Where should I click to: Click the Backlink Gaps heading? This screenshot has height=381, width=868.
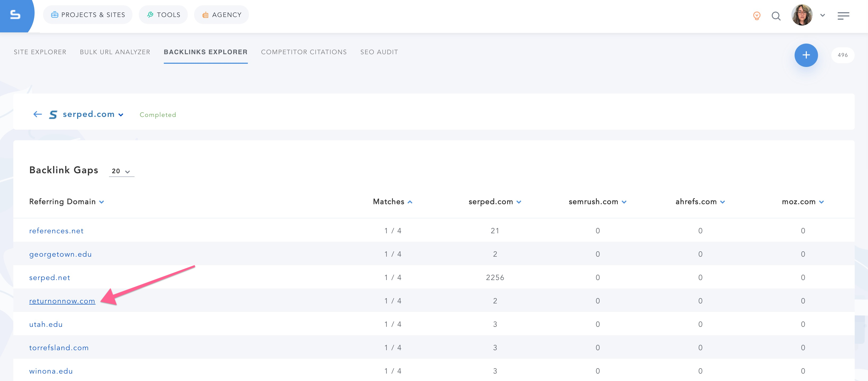(64, 170)
